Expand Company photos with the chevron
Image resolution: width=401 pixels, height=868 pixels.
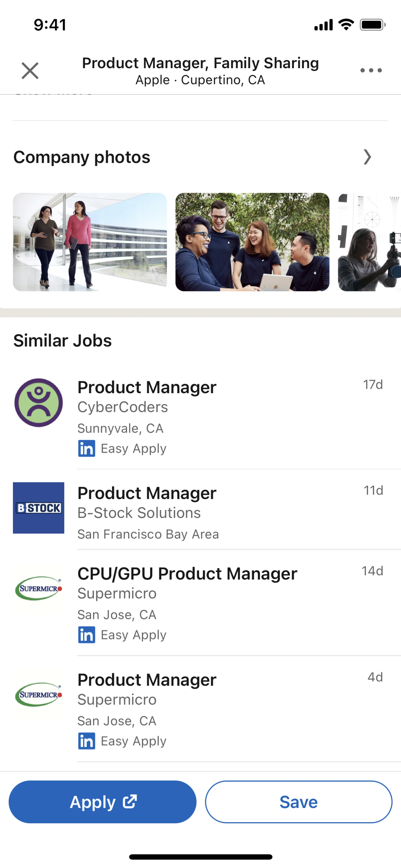367,157
